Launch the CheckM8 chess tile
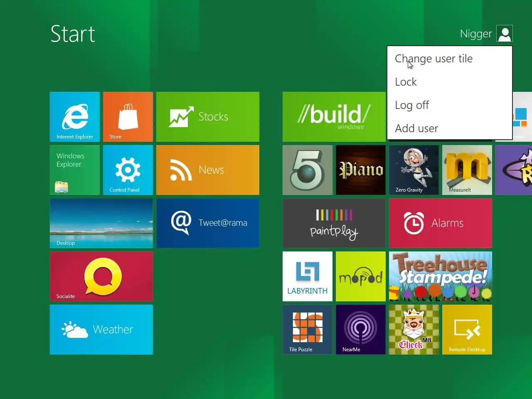This screenshot has height=399, width=532. (x=414, y=330)
